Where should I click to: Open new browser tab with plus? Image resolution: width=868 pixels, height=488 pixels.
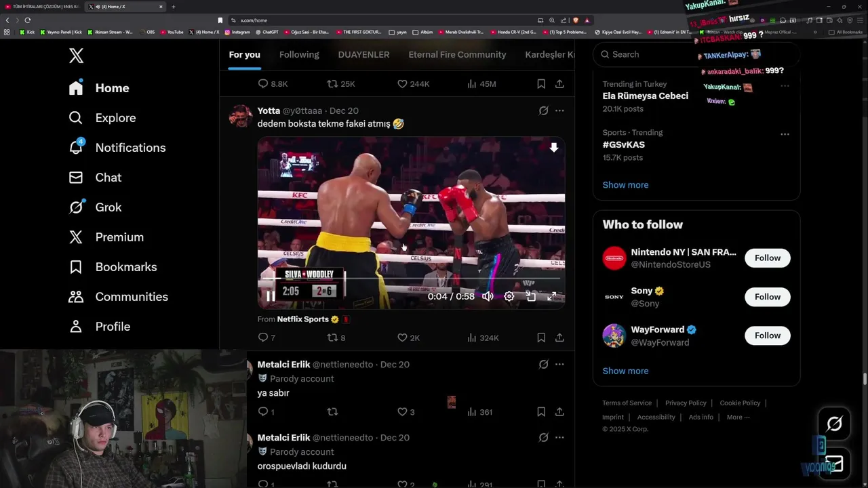[173, 7]
